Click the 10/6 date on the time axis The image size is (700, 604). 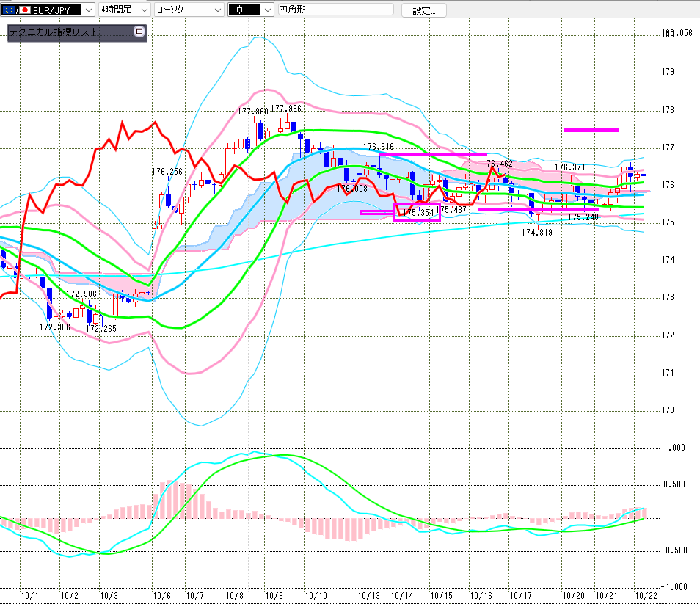tap(160, 595)
